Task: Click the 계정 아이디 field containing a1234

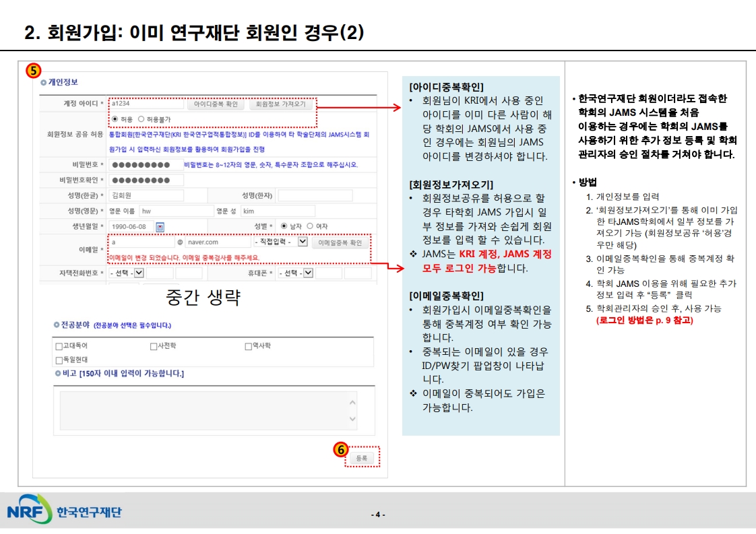Action: pos(146,104)
